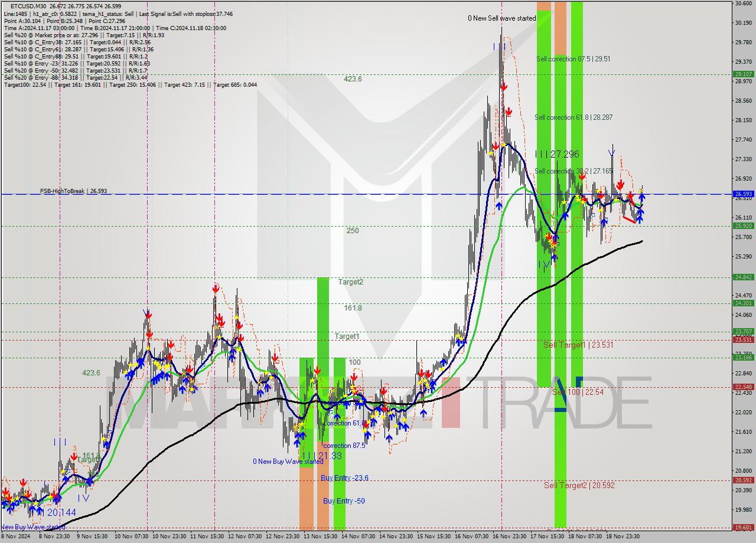Click the '12 Nov 23:30' time label
This screenshot has height=543, width=756.
pos(282,537)
